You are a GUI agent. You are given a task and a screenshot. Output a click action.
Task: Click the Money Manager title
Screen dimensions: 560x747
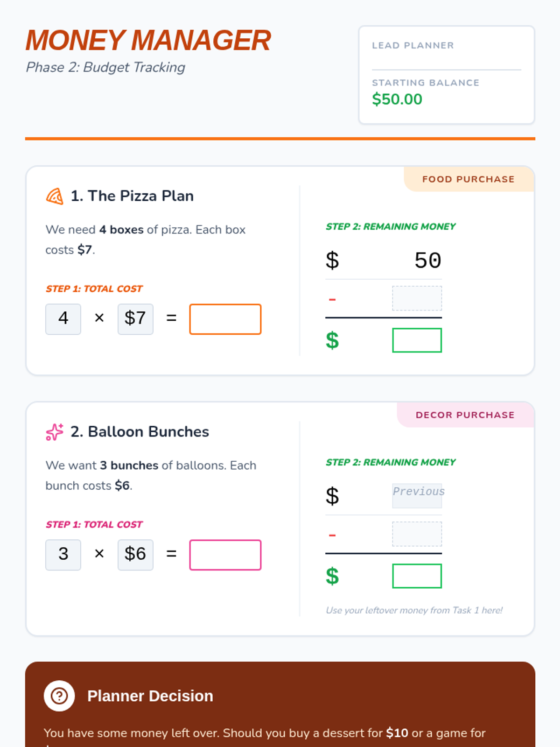click(x=148, y=41)
